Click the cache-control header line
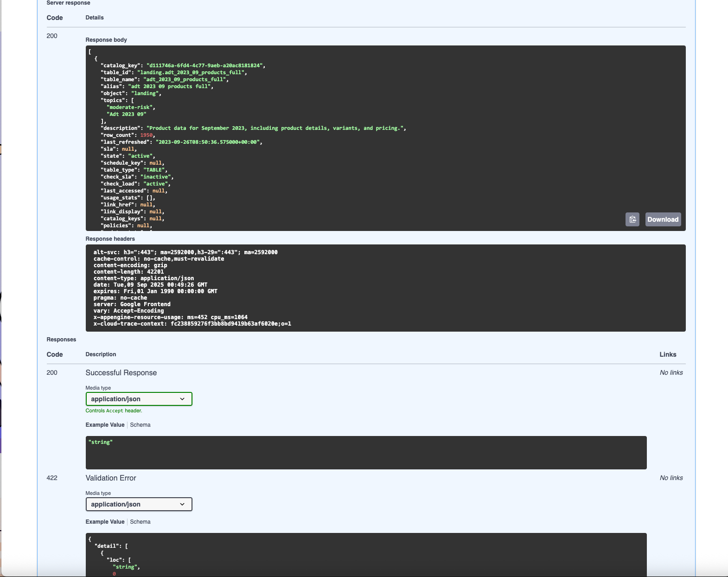This screenshot has height=577, width=728. point(159,259)
